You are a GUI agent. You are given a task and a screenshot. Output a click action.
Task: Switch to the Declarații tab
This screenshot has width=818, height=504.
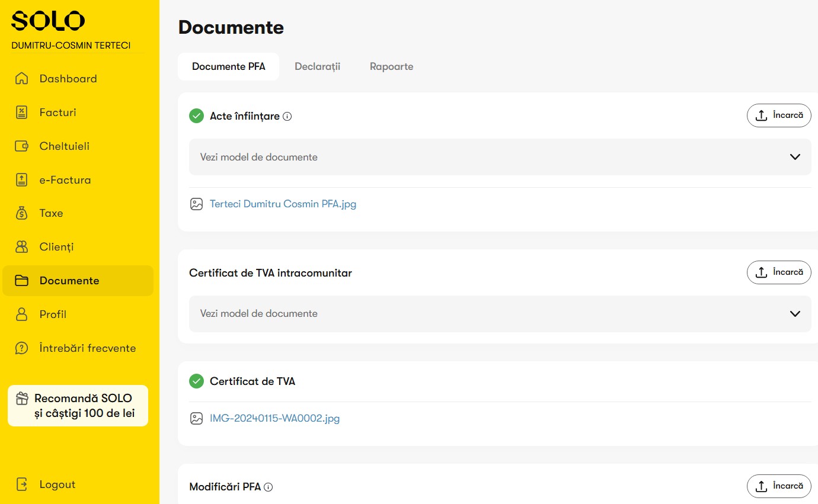click(x=318, y=67)
